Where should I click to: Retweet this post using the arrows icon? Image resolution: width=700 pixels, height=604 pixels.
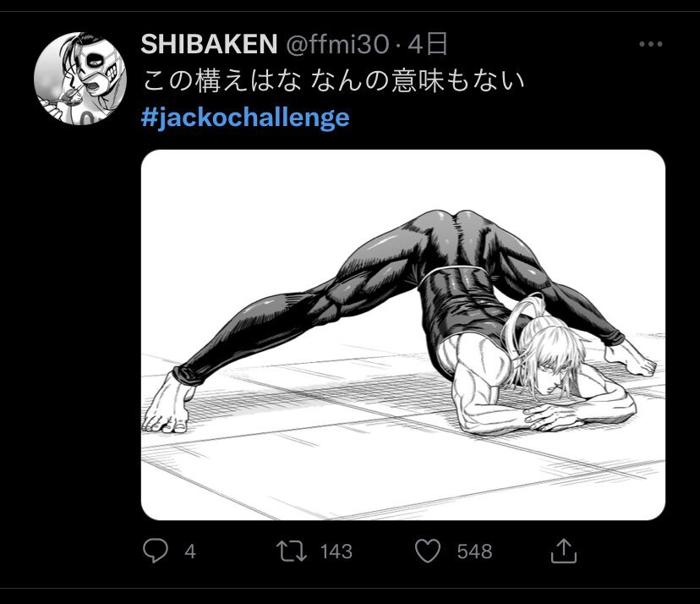[x=292, y=552]
